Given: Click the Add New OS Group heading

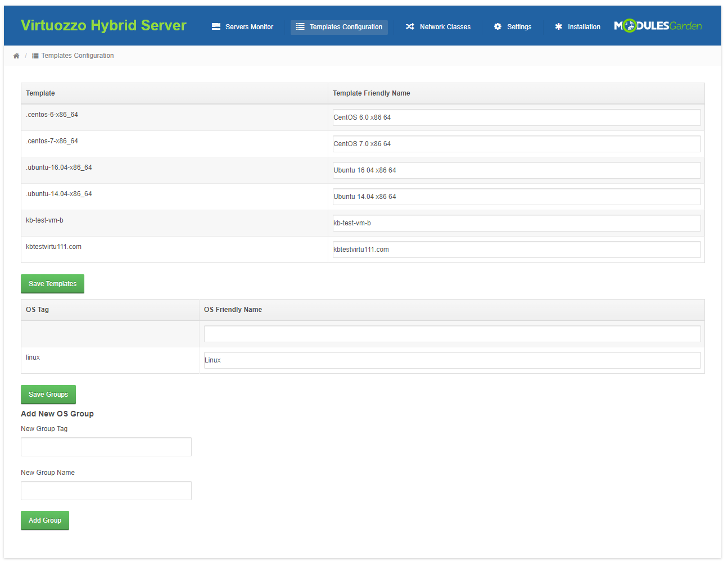Looking at the screenshot, I should click(x=57, y=414).
